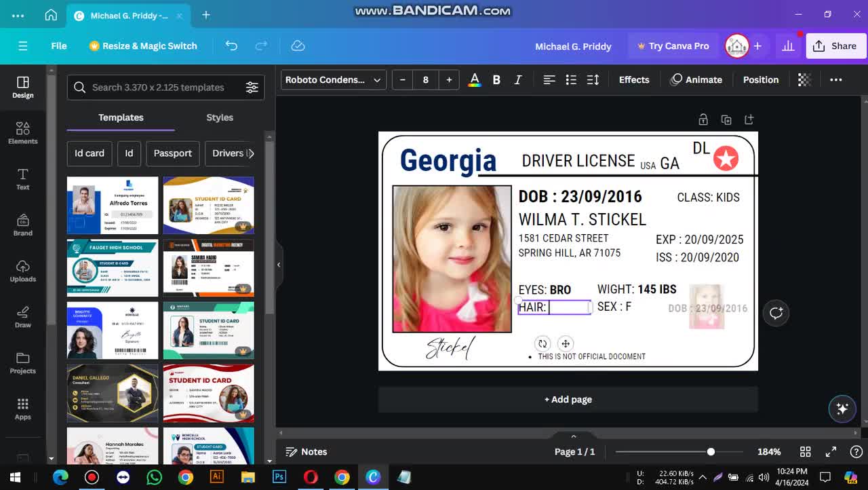Launch Photoshop from the taskbar
The height and width of the screenshot is (490, 868).
[x=279, y=477]
